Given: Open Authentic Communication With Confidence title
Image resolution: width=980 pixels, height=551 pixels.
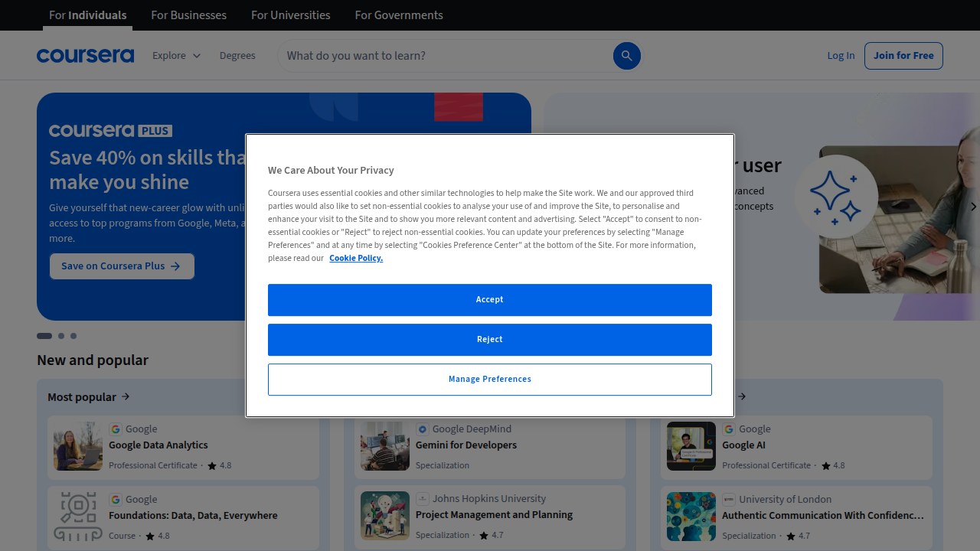Looking at the screenshot, I should (x=823, y=515).
